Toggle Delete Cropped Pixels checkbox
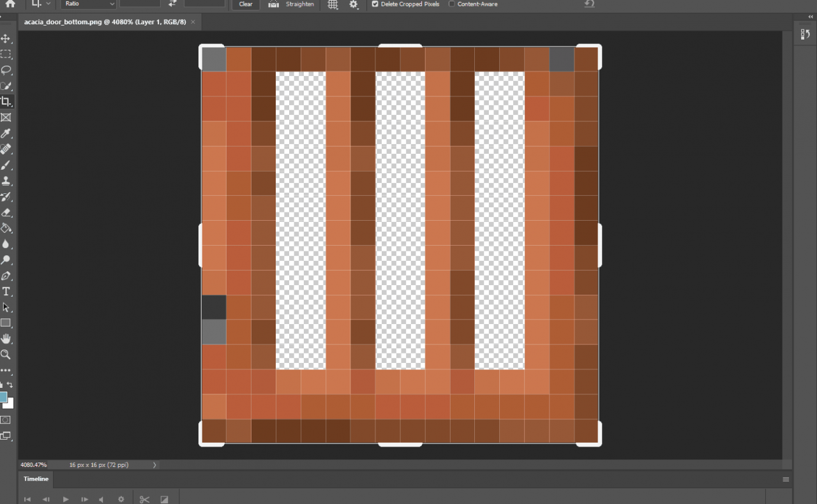The image size is (817, 504). coord(375,4)
